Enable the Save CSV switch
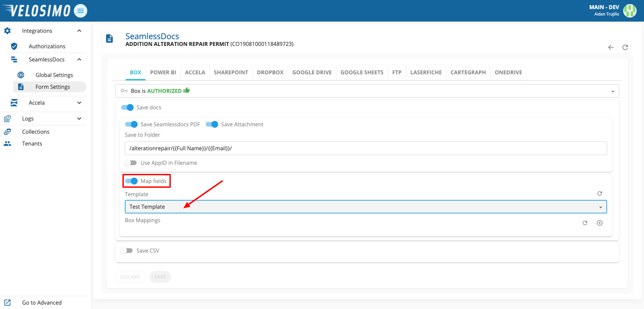 point(127,251)
